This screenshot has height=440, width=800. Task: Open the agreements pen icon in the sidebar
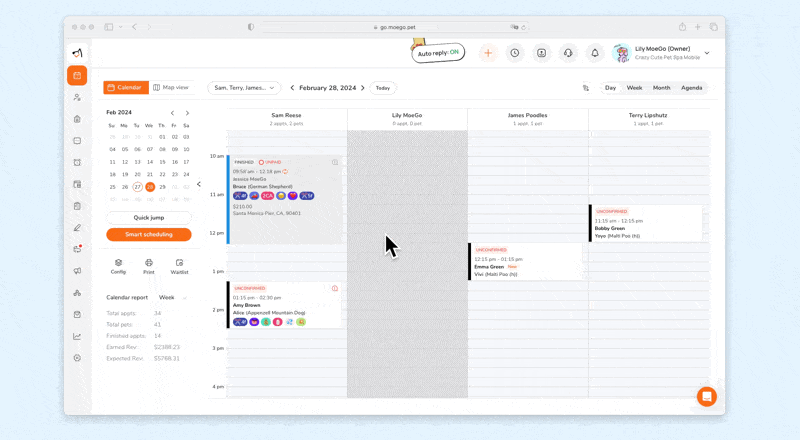pyautogui.click(x=77, y=228)
